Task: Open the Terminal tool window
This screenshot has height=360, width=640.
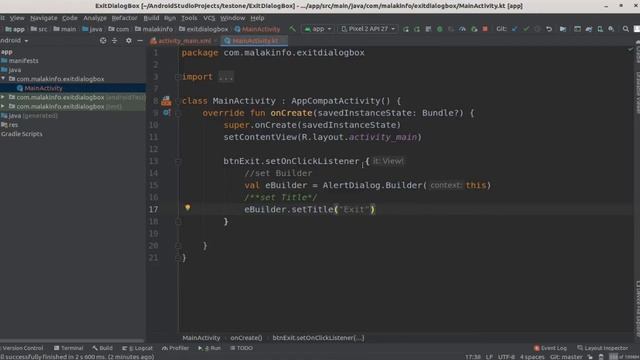Action: pyautogui.click(x=69, y=348)
